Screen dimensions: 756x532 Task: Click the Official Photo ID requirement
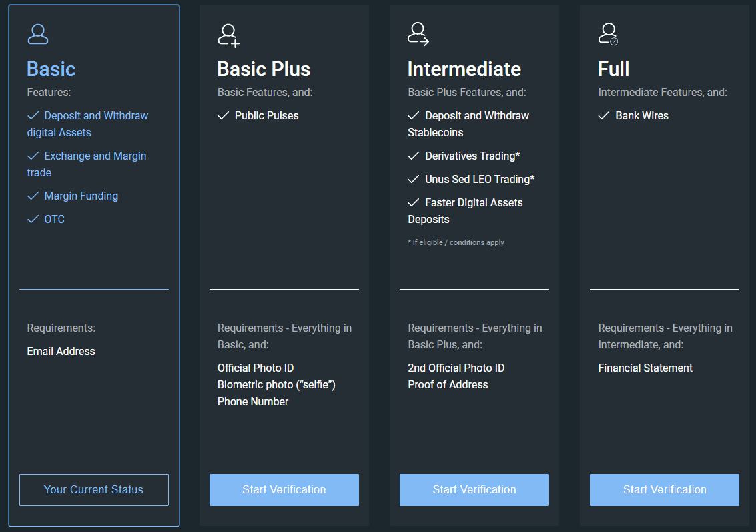point(256,368)
